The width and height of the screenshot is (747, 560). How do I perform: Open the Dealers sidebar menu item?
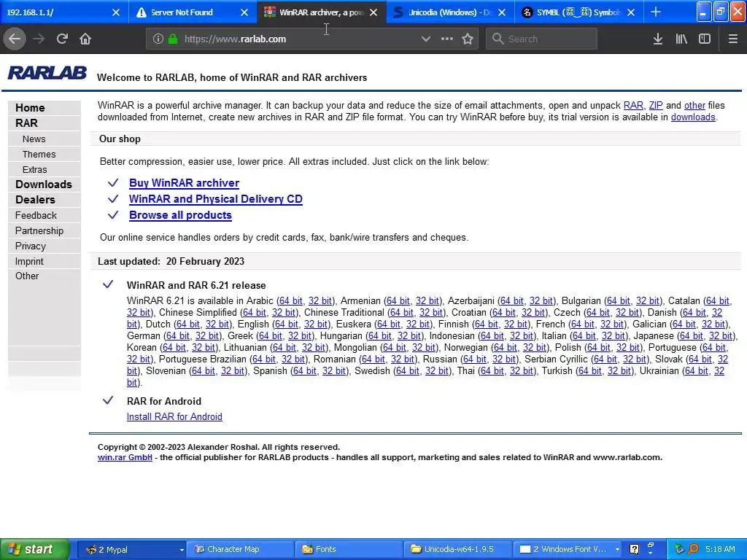click(35, 200)
